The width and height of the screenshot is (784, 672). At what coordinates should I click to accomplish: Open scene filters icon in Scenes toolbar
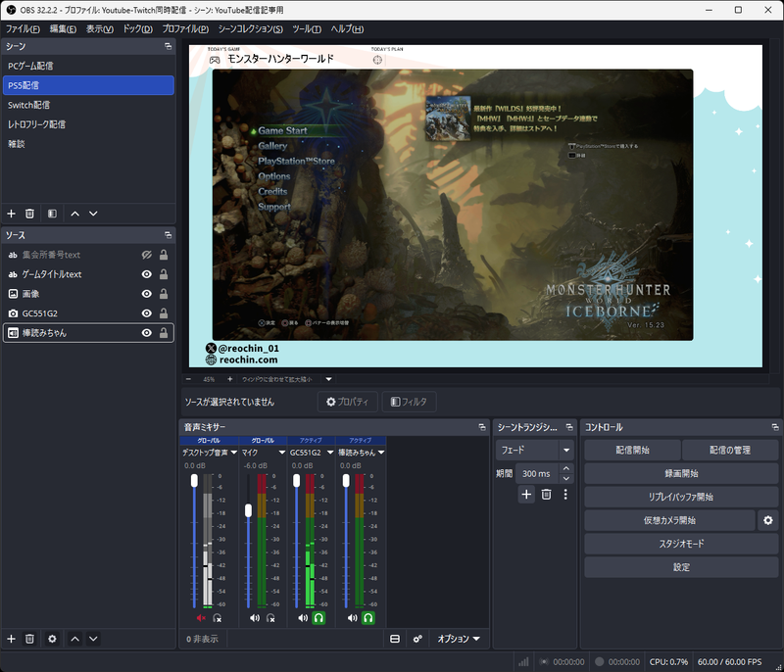(52, 214)
